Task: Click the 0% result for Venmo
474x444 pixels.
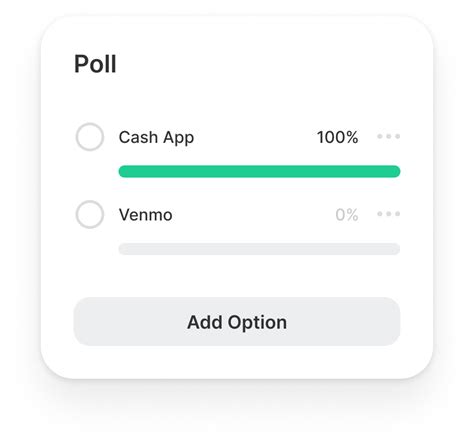Action: 347,215
